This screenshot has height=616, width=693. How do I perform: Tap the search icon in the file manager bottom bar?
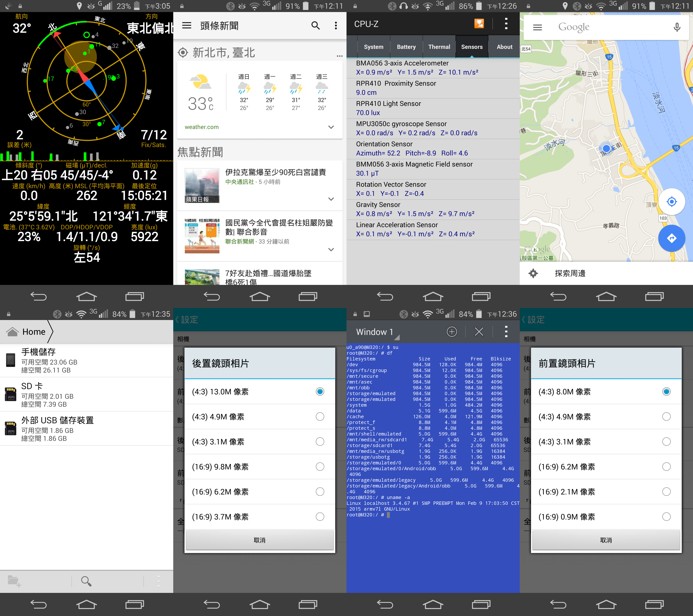pos(86,581)
